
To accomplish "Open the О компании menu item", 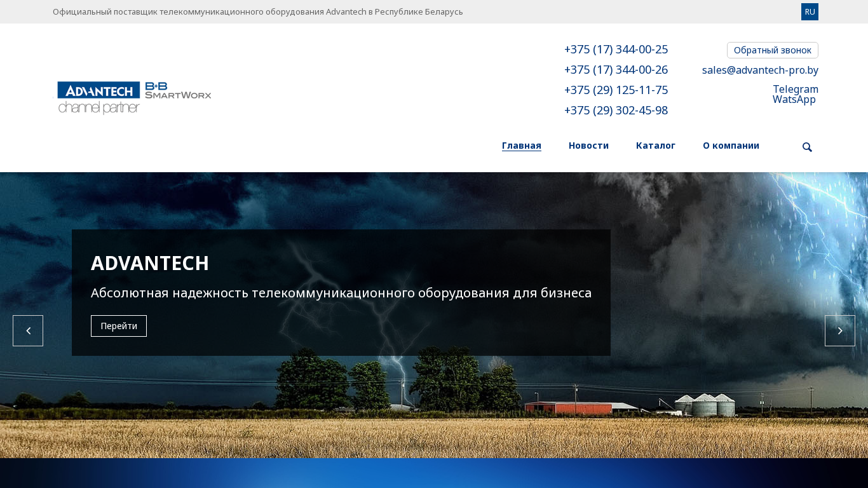I will 731,146.
